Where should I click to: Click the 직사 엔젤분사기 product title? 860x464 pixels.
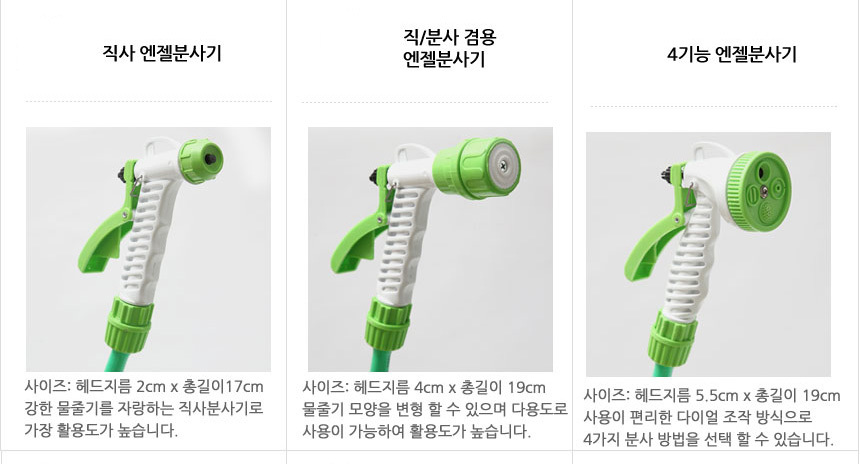click(162, 54)
